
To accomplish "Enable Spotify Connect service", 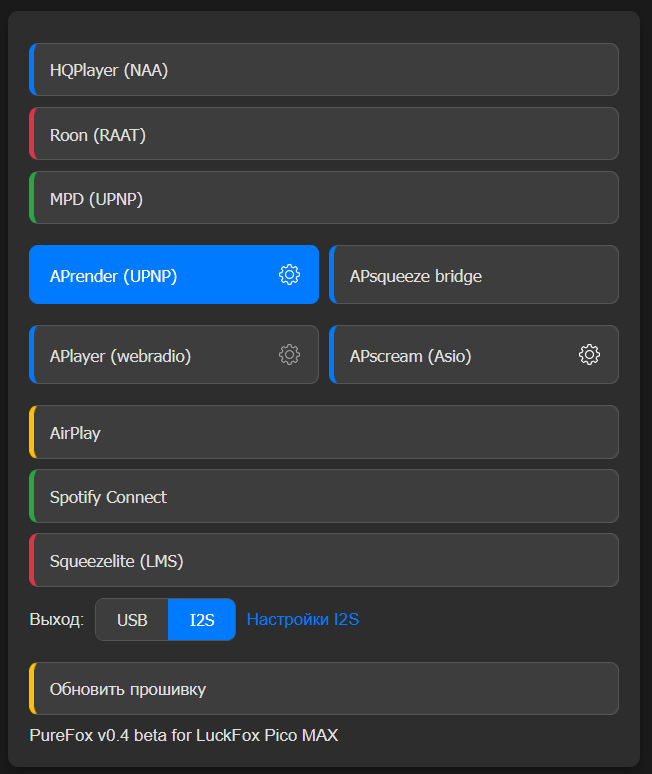I will [x=324, y=497].
